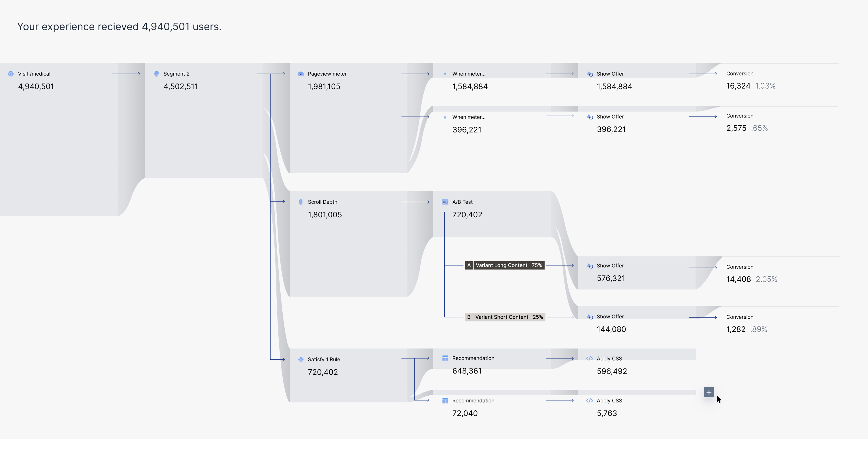Click the Show Offer value 576,321
Screen dimensions: 868x459
pyautogui.click(x=611, y=278)
